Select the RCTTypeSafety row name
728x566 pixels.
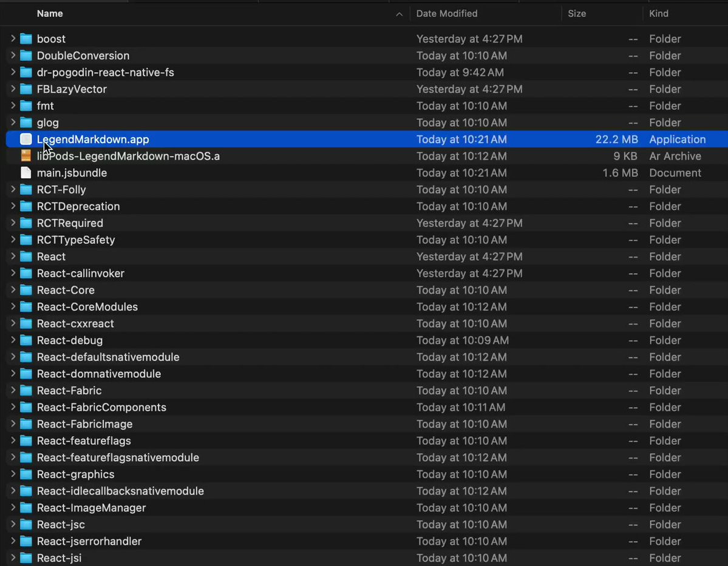click(x=76, y=240)
